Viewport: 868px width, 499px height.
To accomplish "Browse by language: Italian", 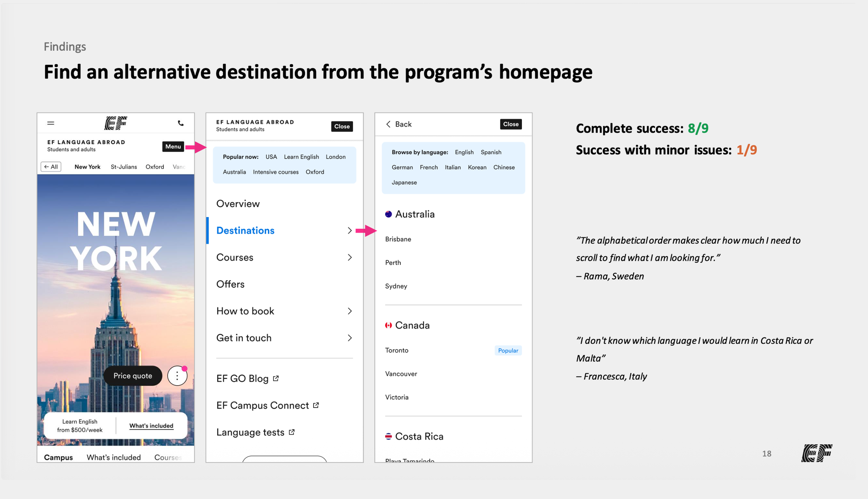I will [x=453, y=167].
